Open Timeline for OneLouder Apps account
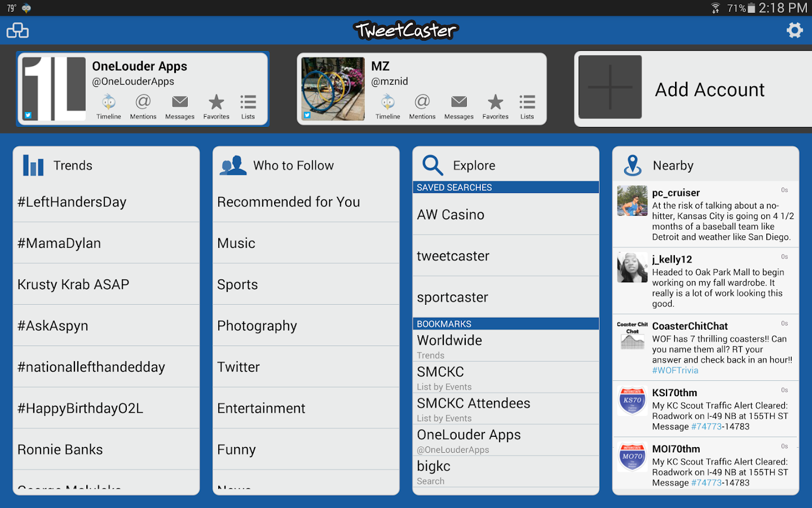 coord(109,107)
